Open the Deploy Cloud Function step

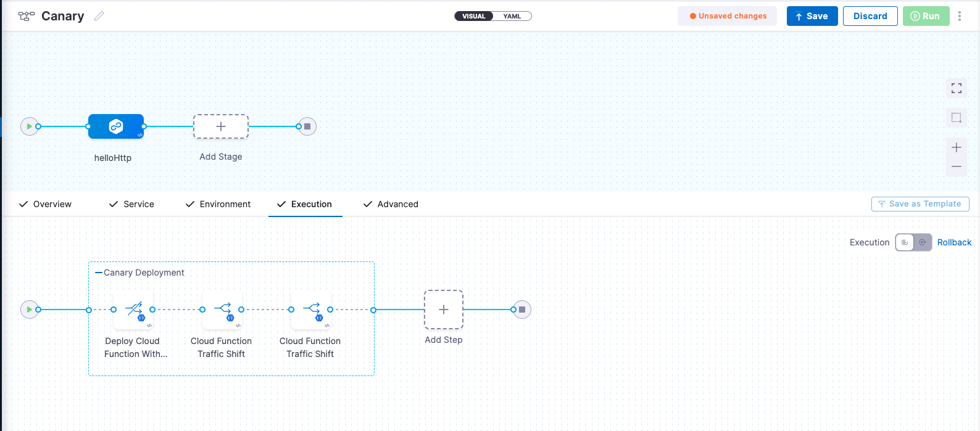pyautogui.click(x=133, y=310)
